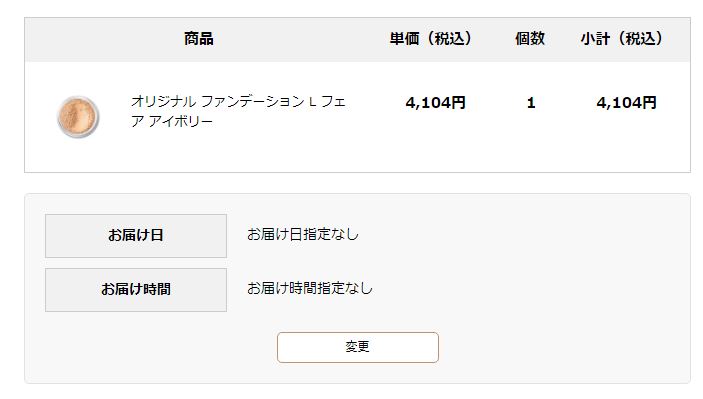Image resolution: width=703 pixels, height=399 pixels.
Task: Click the お届け日指定なし text
Action: (x=303, y=234)
